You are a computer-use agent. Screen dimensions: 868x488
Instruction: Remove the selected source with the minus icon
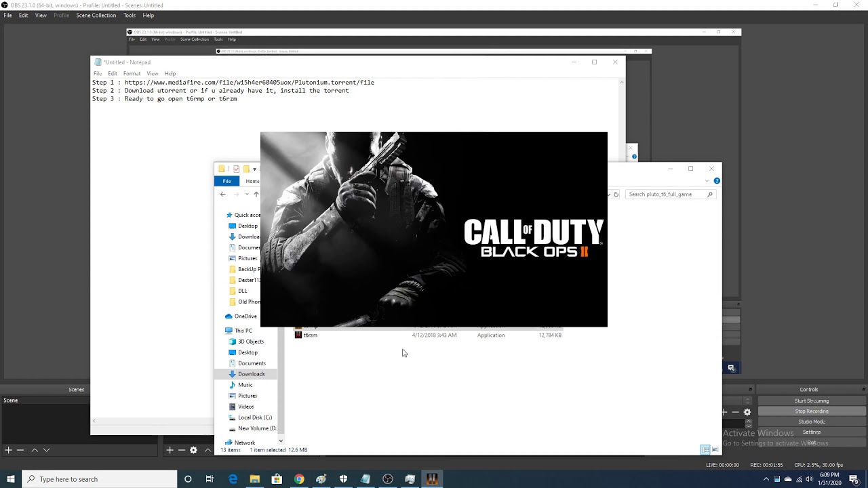181,450
